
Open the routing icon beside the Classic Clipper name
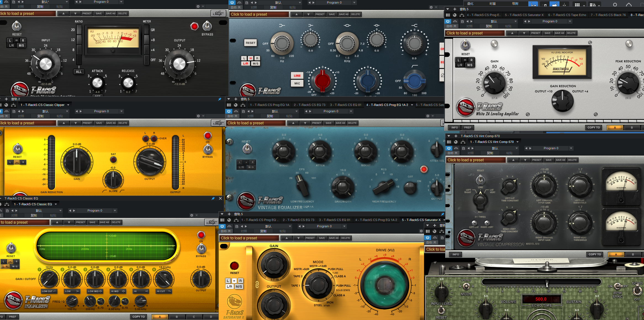click(13, 105)
